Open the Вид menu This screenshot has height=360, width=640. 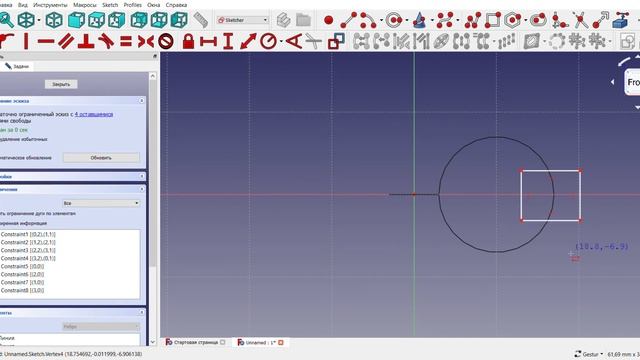(23, 5)
